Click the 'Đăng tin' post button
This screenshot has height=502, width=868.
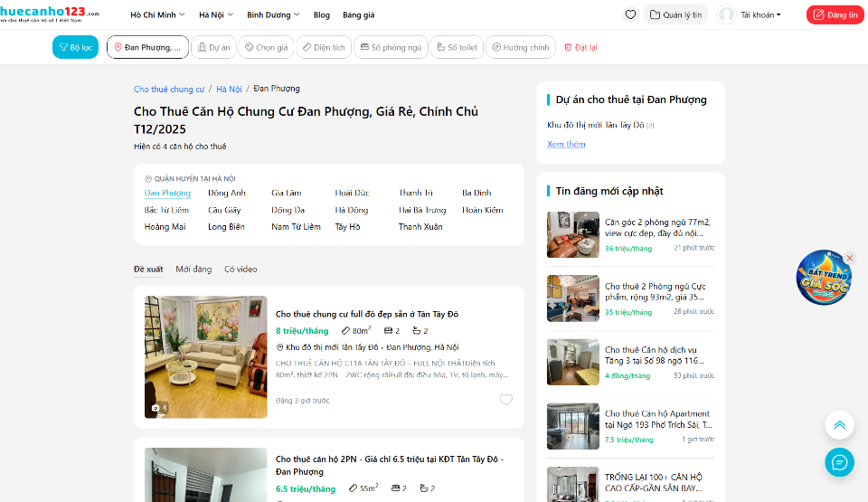(835, 14)
